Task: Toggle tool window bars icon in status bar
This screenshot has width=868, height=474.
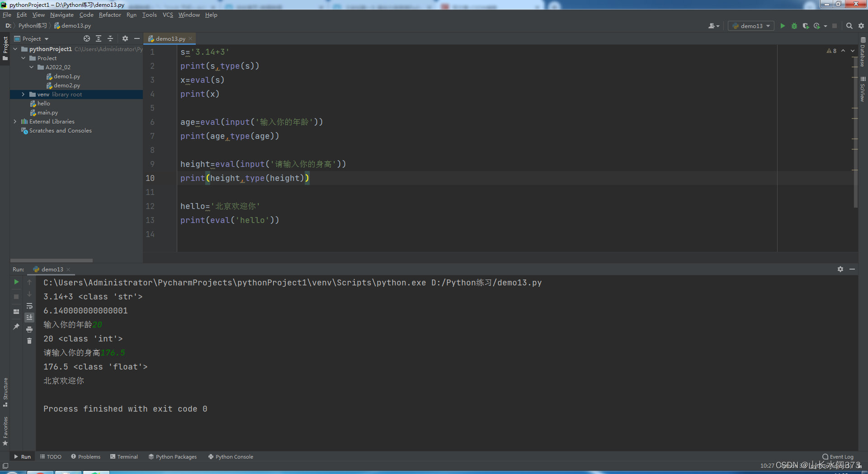Action: point(5,465)
